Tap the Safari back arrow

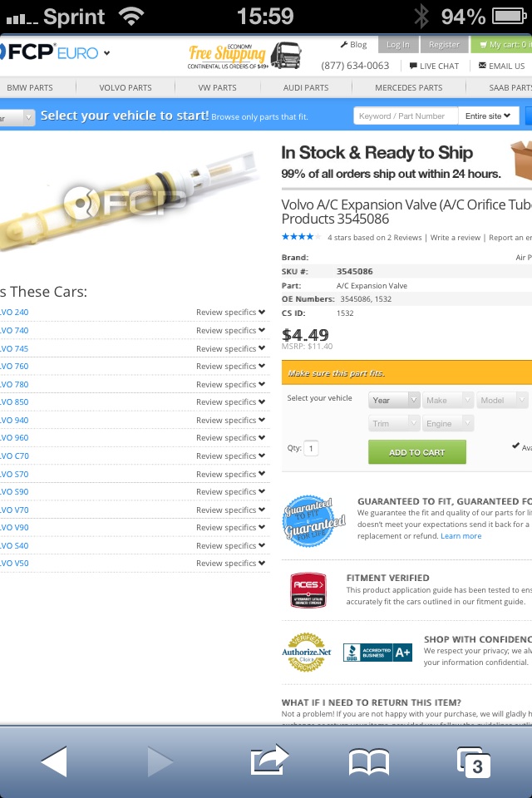[54, 761]
